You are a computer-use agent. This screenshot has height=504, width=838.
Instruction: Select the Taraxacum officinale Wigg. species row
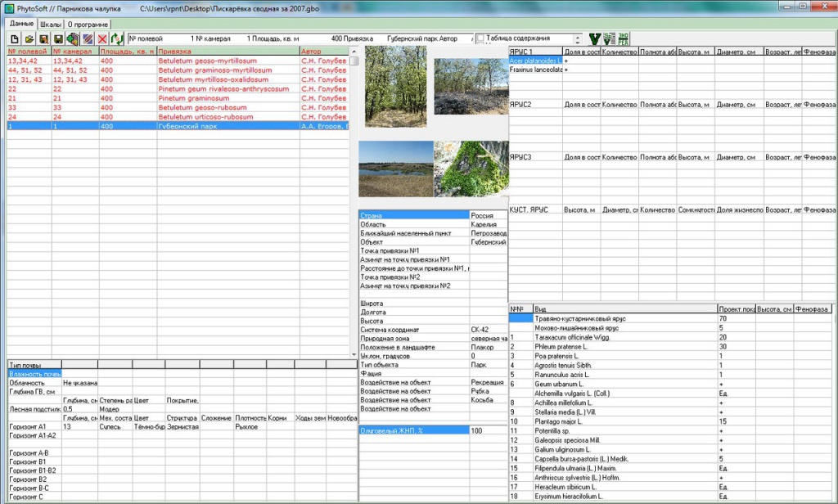(671, 337)
